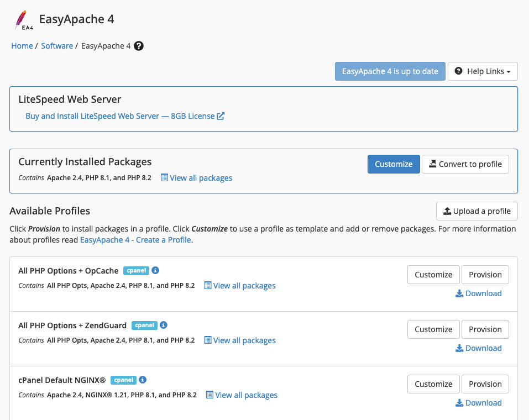Click 'All PHP Options + ZendGuard' profile name
This screenshot has height=420, width=529.
tap(72, 326)
